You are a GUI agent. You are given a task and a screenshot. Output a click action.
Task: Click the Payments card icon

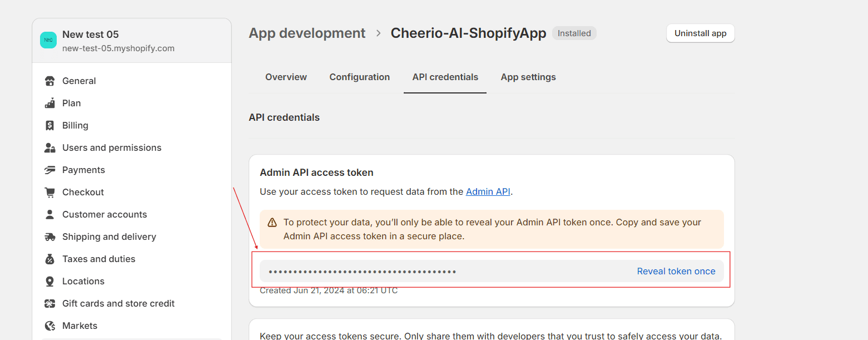pos(50,170)
